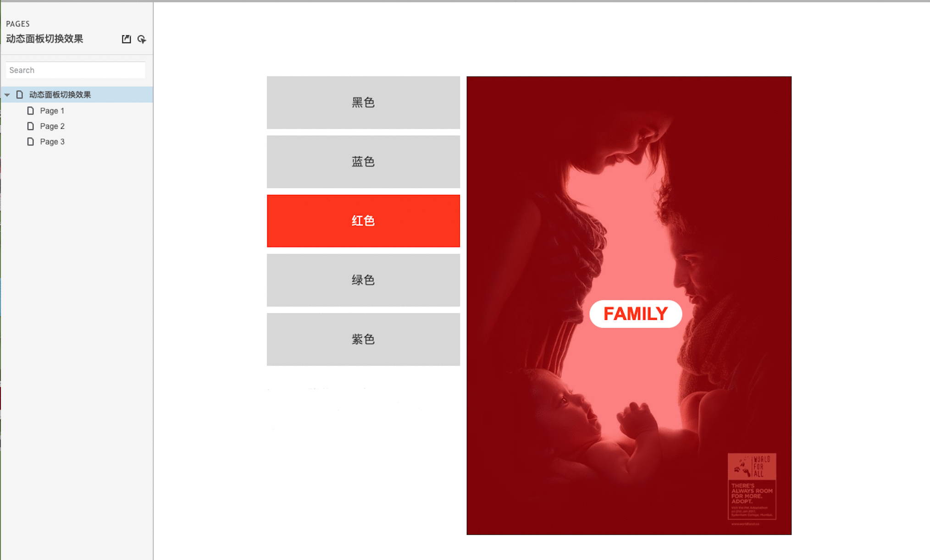Click the PAGES section menu label
930x560 pixels.
tap(19, 23)
